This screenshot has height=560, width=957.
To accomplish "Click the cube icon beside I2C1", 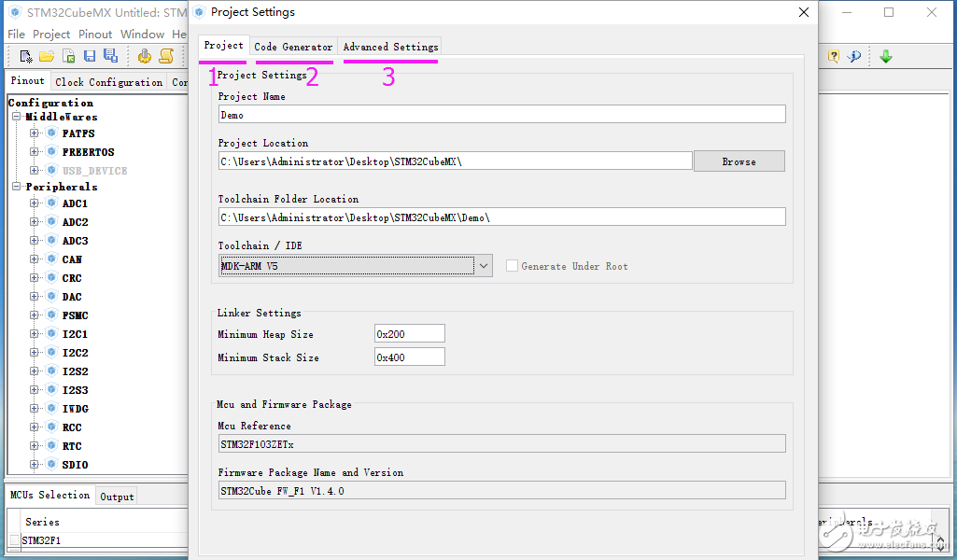I will tap(52, 334).
